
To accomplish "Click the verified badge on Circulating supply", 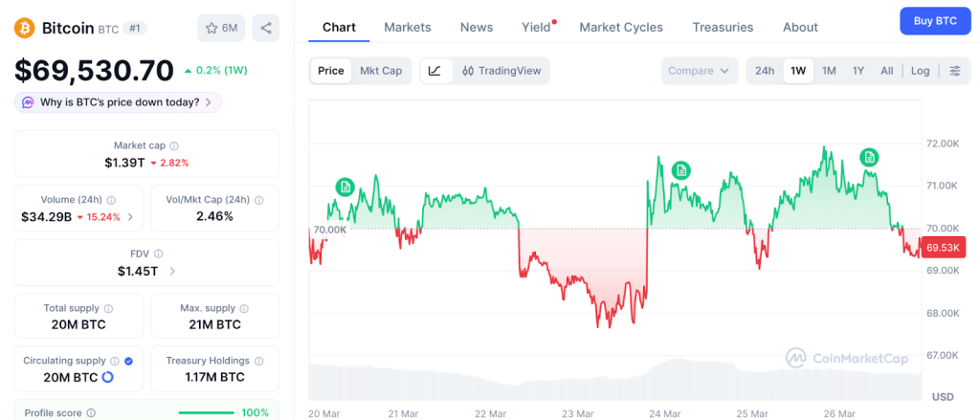I will tap(129, 361).
